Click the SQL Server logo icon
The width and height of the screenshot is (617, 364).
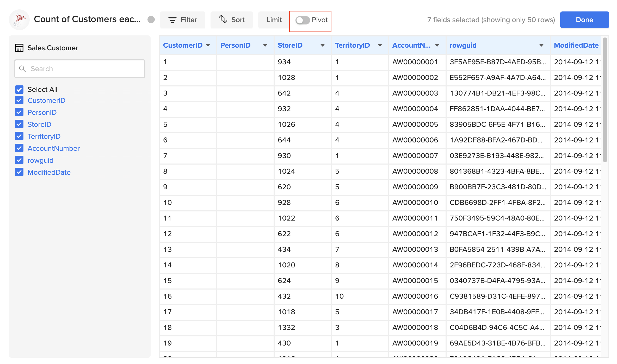[19, 20]
